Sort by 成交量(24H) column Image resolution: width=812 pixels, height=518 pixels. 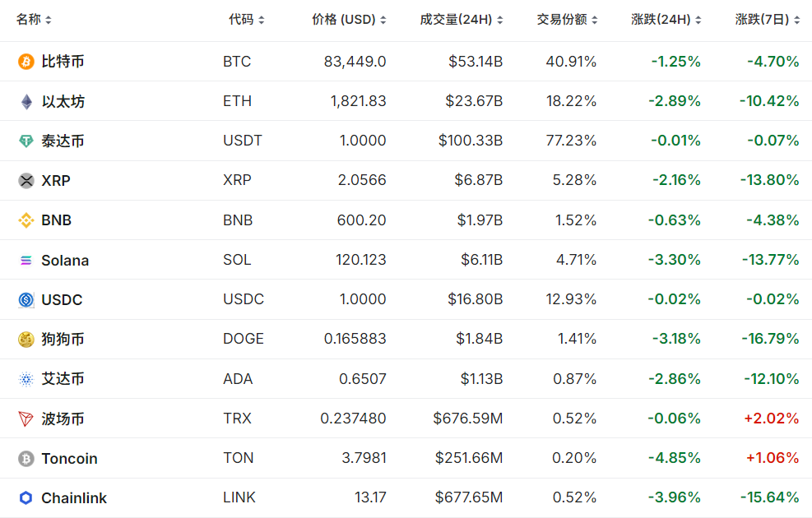pos(462,20)
